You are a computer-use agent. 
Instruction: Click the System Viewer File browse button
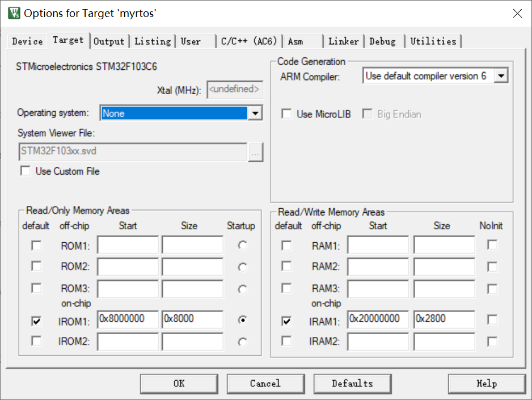255,152
